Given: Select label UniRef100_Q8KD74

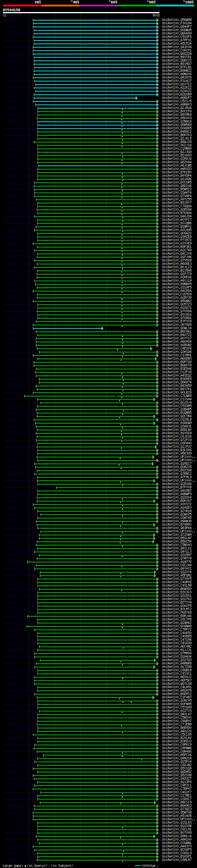Looking at the screenshot, I should [177, 382].
